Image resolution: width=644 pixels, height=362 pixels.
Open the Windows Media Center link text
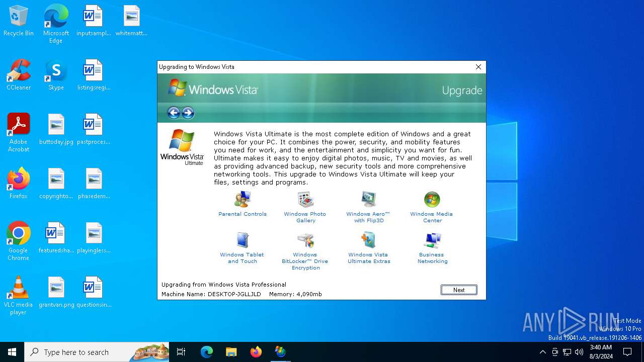tap(431, 217)
